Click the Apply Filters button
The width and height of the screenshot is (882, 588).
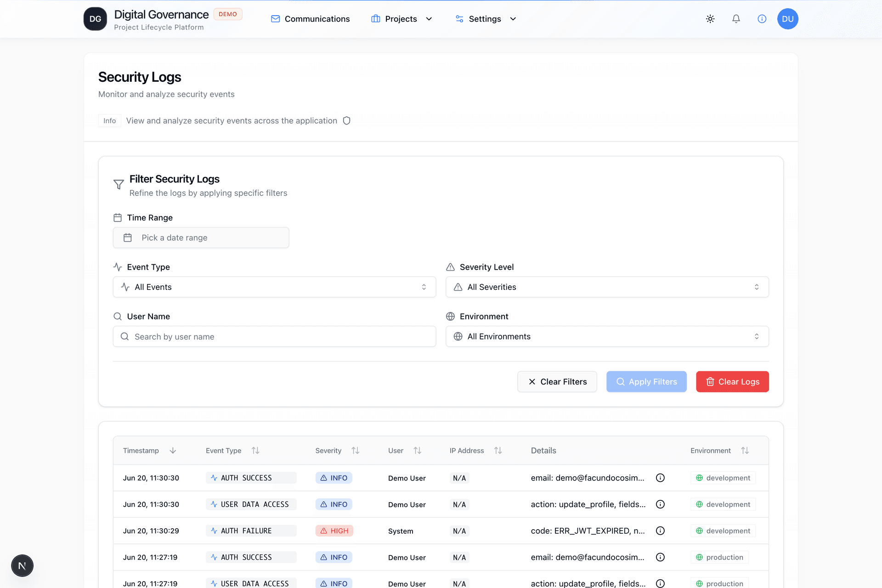point(646,382)
